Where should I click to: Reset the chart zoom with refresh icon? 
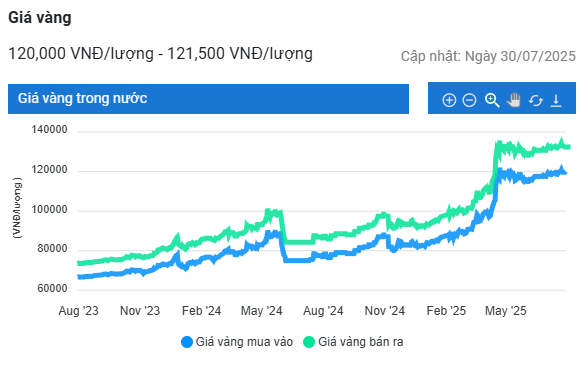point(536,100)
